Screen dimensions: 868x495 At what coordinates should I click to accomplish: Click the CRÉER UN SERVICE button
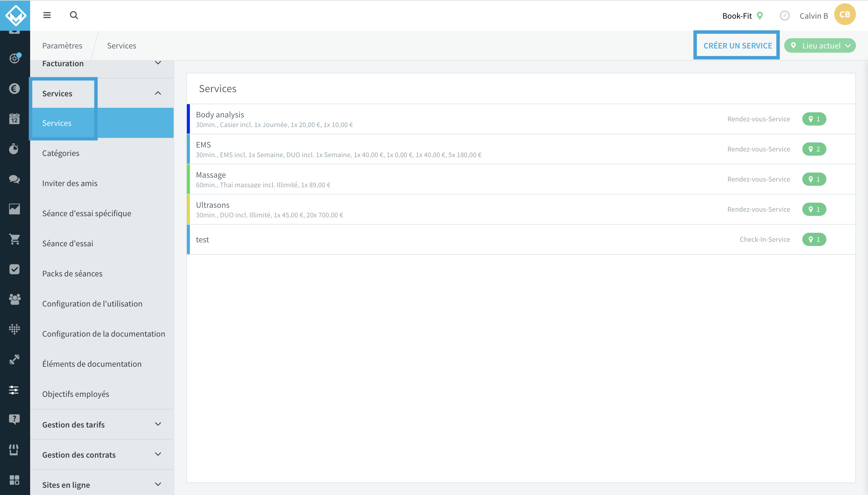coord(737,45)
